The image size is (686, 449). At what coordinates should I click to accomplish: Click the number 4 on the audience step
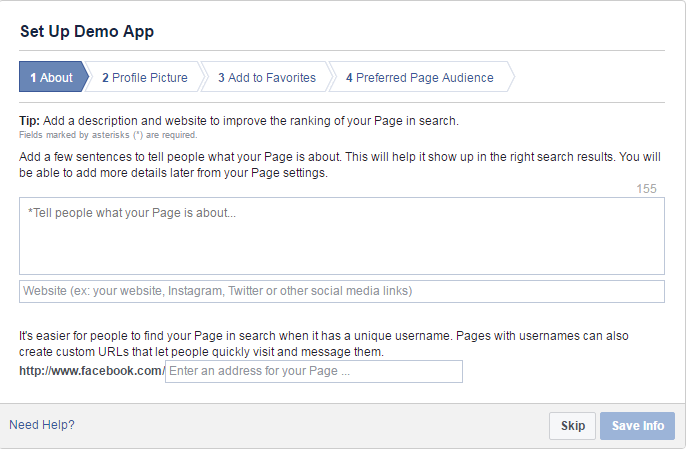(349, 77)
